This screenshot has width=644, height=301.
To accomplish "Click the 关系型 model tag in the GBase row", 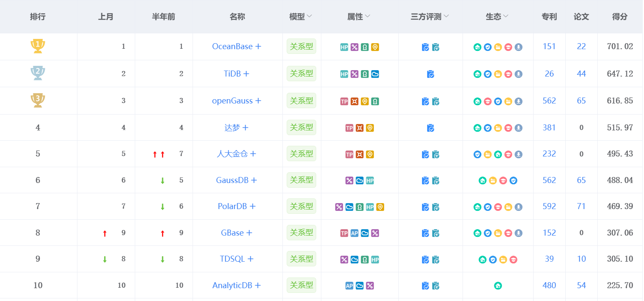I will click(301, 233).
